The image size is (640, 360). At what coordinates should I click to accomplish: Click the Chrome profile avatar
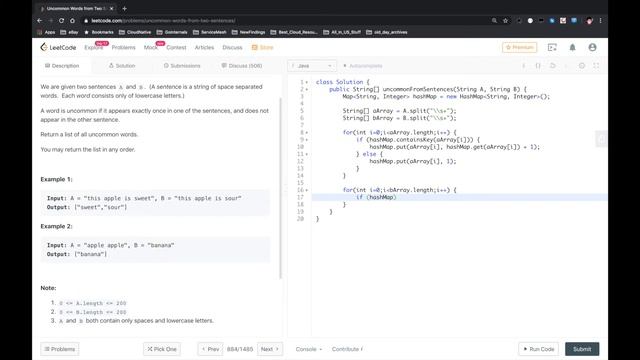[589, 20]
